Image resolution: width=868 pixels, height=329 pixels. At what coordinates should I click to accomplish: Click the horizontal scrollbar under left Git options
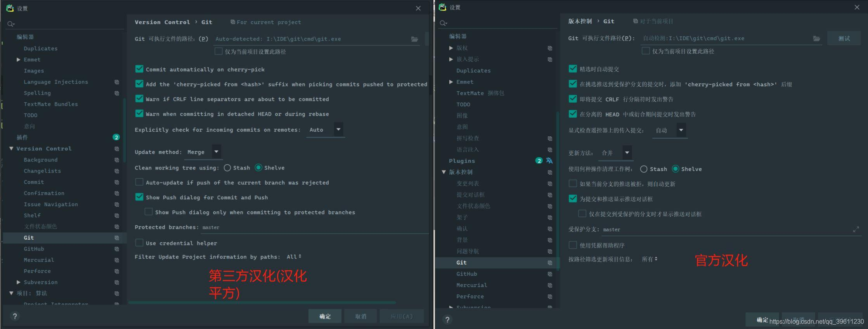click(x=262, y=302)
